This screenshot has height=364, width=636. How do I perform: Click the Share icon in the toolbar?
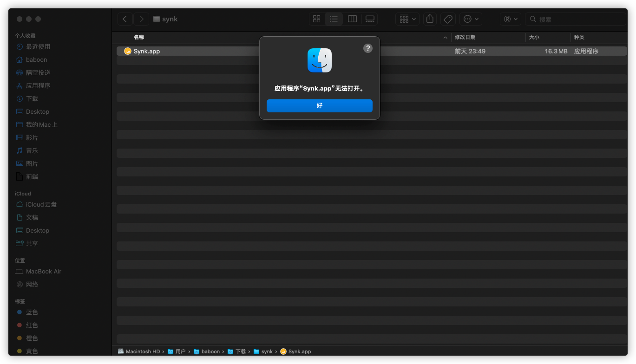[x=429, y=19]
